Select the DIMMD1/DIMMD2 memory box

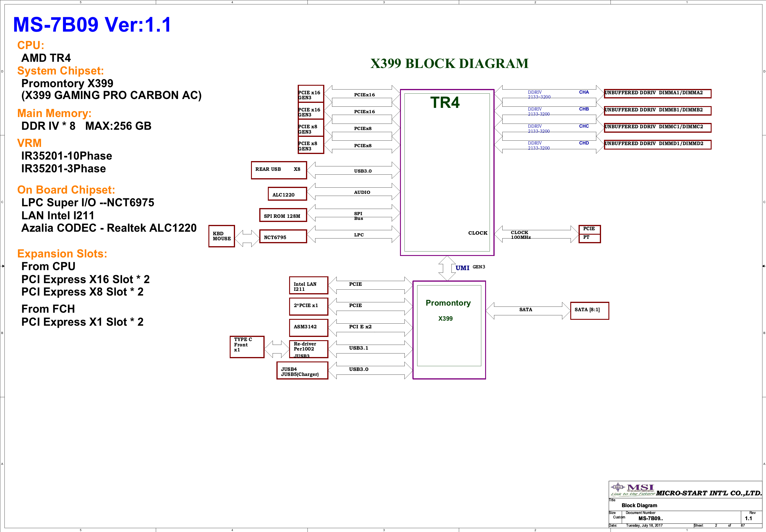(x=657, y=144)
